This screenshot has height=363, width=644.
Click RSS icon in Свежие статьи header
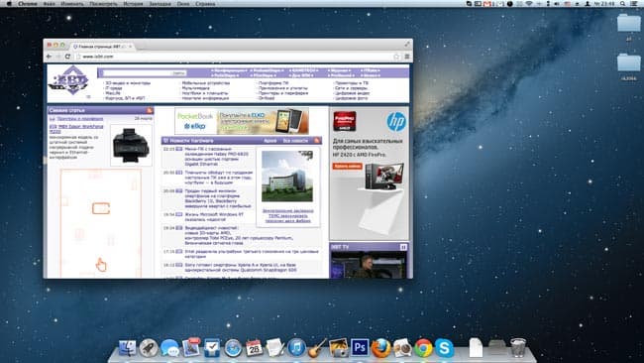point(149,110)
